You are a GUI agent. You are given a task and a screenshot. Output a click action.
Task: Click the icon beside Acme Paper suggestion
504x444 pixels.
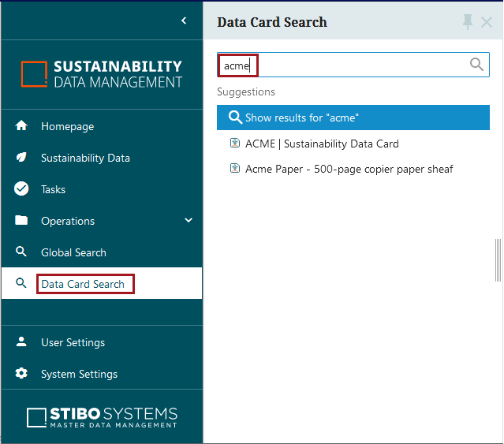coord(234,169)
